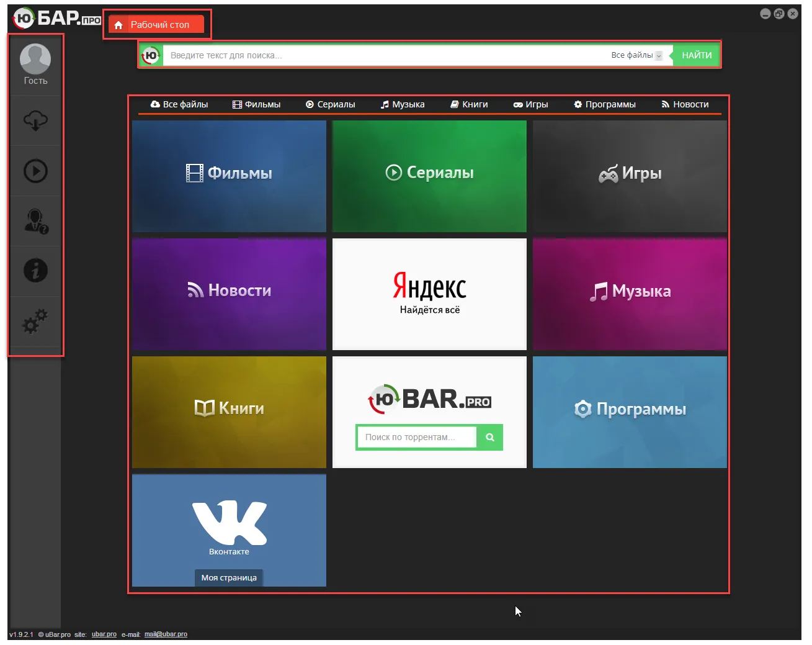This screenshot has height=645, width=812.
Task: Switch to the Рабочий стол tab
Action: tap(156, 25)
